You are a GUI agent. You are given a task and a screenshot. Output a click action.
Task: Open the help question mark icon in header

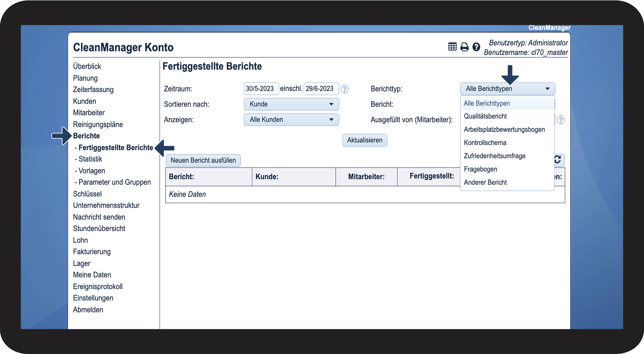click(476, 47)
